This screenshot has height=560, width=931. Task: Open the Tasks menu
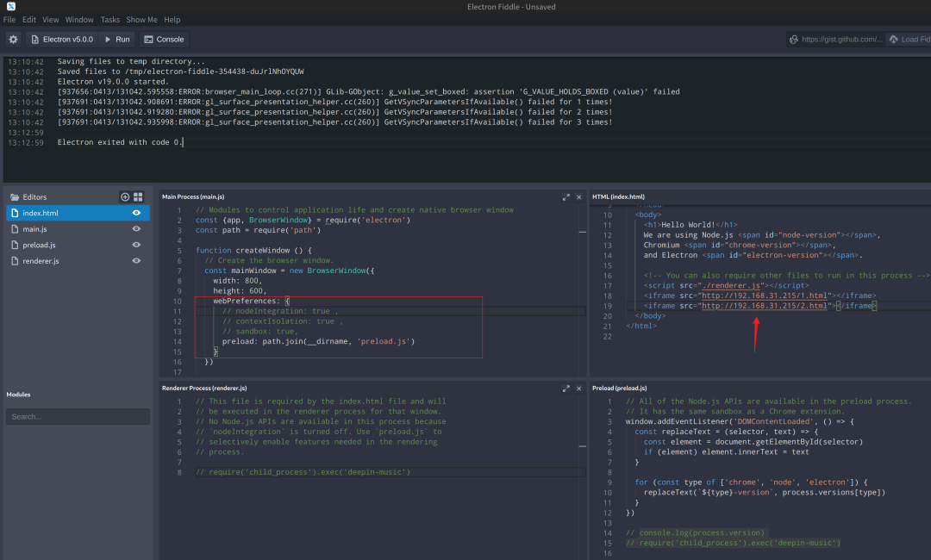pyautogui.click(x=110, y=20)
